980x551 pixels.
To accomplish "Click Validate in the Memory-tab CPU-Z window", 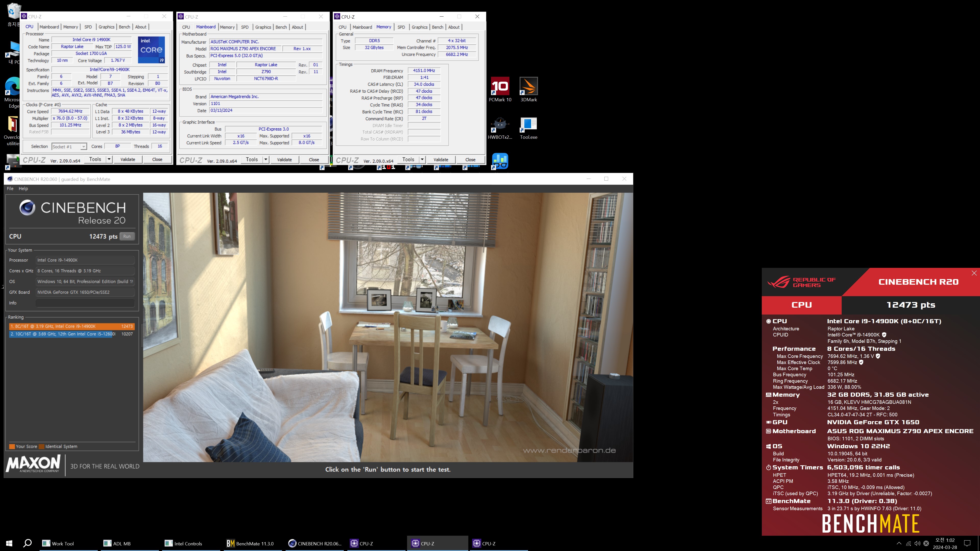I will coord(441,159).
